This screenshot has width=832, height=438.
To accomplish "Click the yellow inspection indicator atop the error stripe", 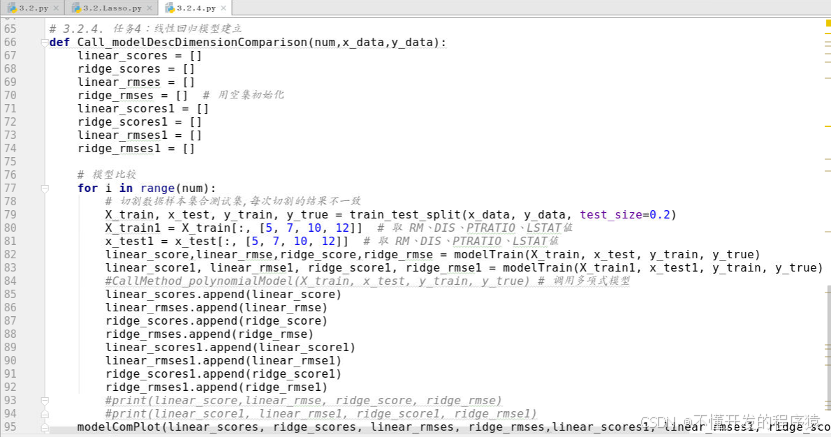I will coord(828,23).
